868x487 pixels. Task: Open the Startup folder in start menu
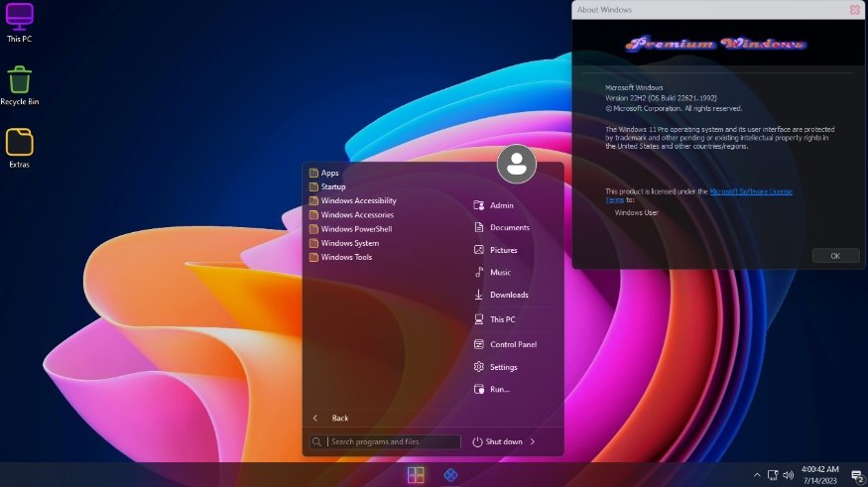pyautogui.click(x=327, y=186)
